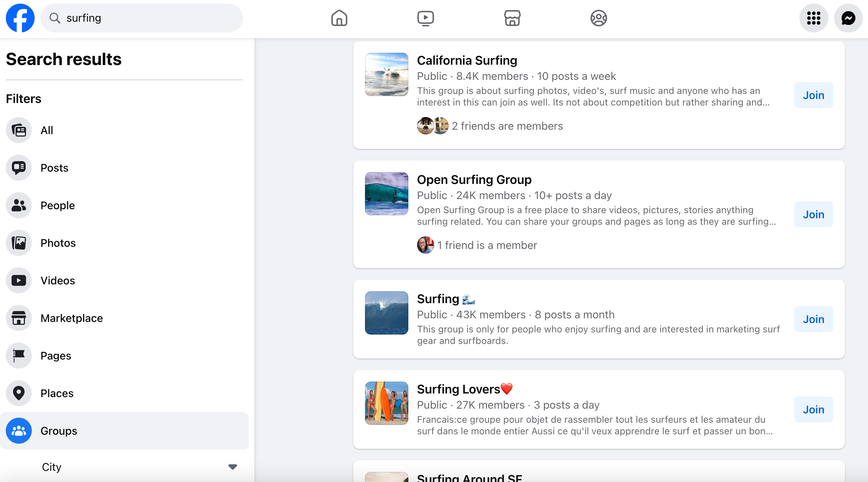868x482 pixels.
Task: Join the Open Surfing Group
Action: (x=813, y=214)
